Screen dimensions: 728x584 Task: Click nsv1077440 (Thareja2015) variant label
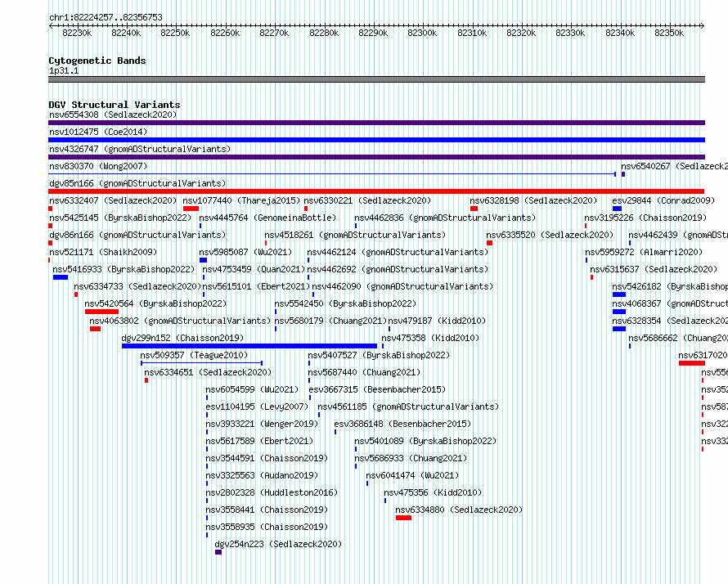click(241, 200)
